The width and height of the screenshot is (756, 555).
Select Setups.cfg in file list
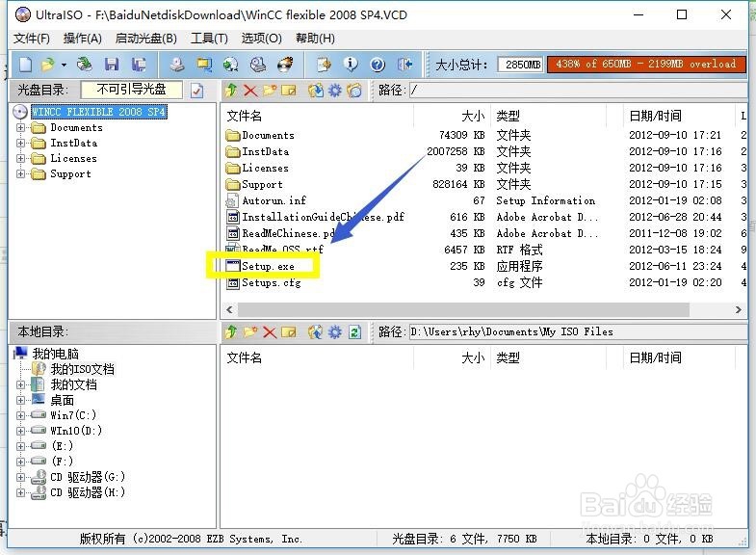point(271,282)
